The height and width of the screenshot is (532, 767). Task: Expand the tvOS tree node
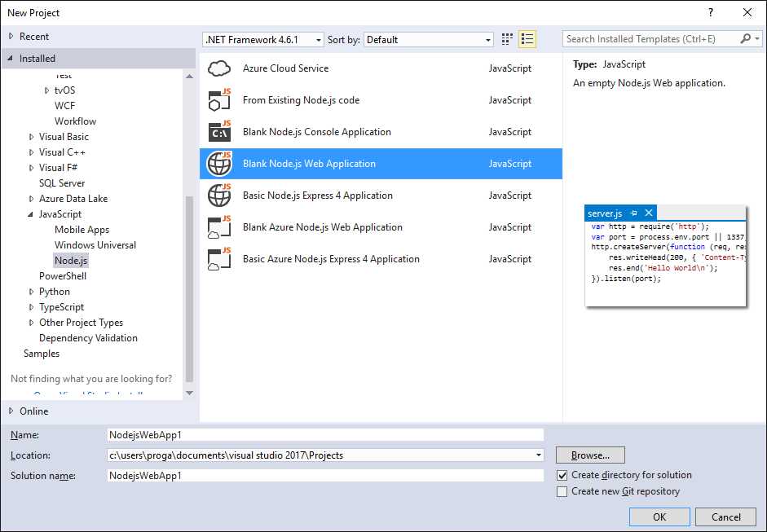(47, 90)
